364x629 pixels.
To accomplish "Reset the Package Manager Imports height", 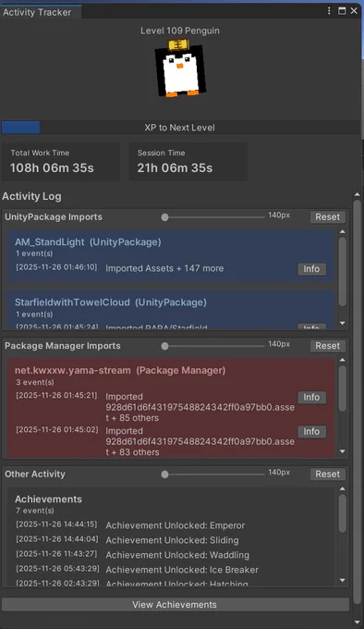I will tap(328, 346).
